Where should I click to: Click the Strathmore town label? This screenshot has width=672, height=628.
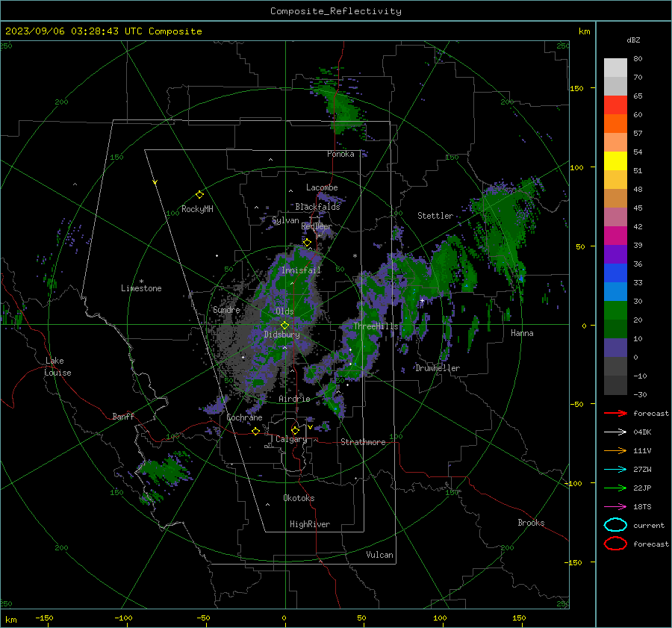(x=363, y=442)
